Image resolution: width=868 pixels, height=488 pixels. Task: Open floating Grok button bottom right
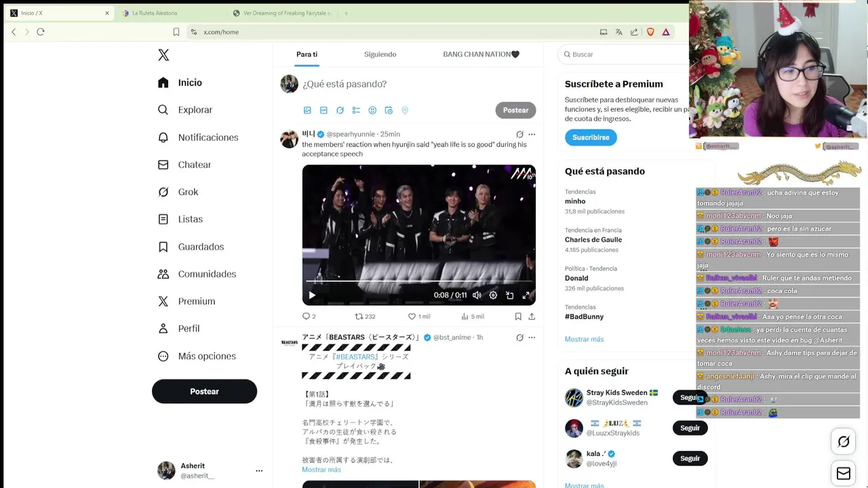(844, 442)
